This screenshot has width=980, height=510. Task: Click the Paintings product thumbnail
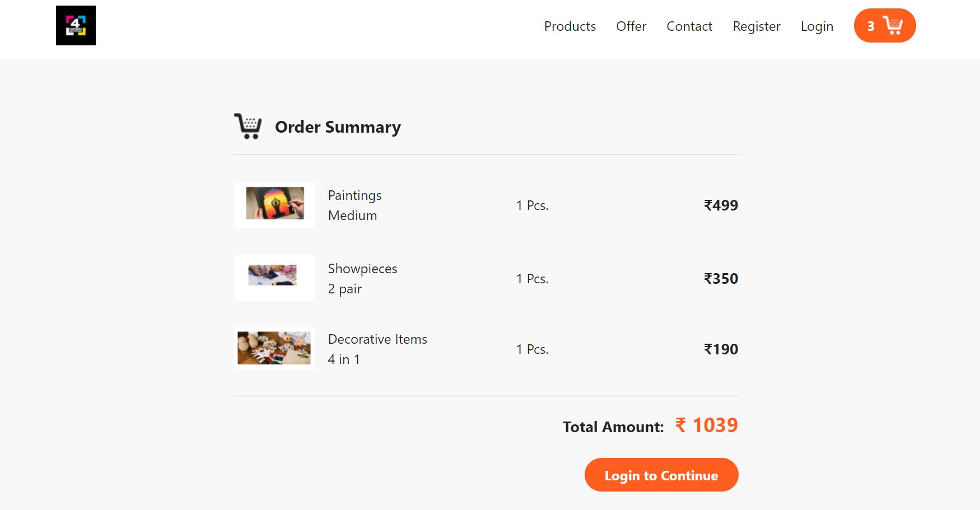274,204
